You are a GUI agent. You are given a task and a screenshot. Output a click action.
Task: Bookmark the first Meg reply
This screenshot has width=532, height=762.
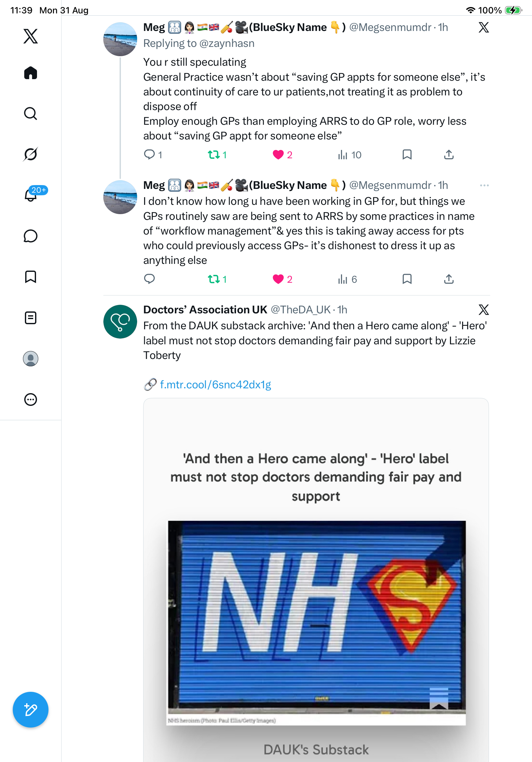[407, 155]
